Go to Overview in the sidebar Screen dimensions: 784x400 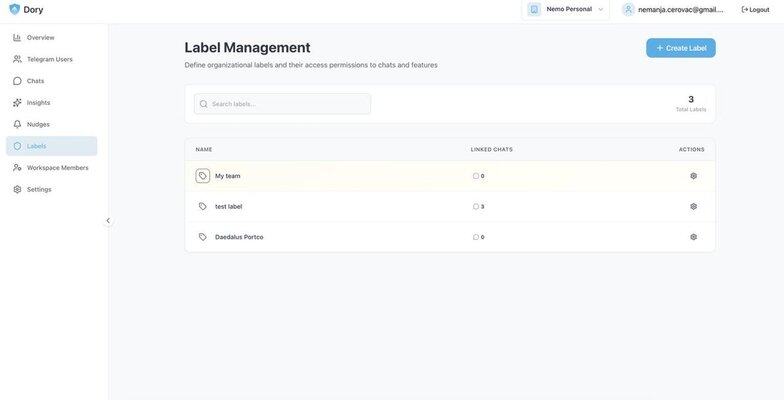[41, 37]
